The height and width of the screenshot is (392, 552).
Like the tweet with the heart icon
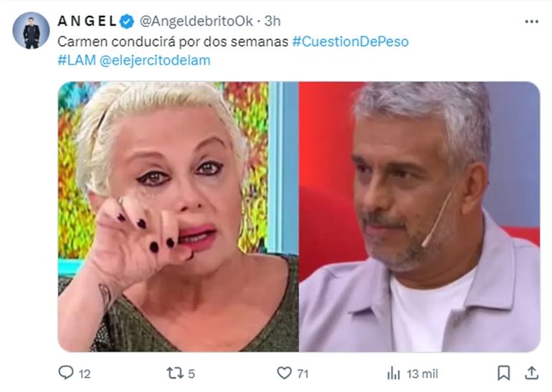click(285, 373)
